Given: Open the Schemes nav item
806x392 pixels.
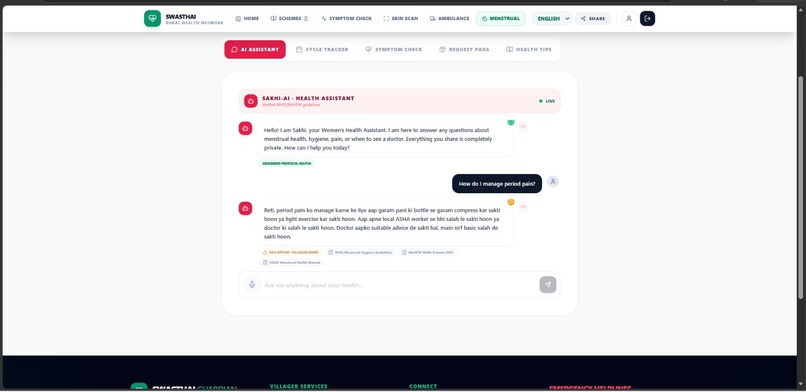Looking at the screenshot, I should (x=289, y=18).
